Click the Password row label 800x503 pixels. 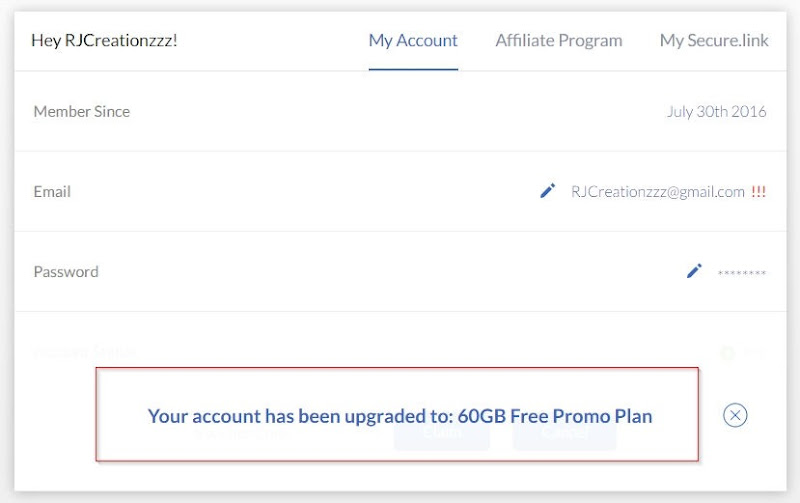[x=66, y=272]
